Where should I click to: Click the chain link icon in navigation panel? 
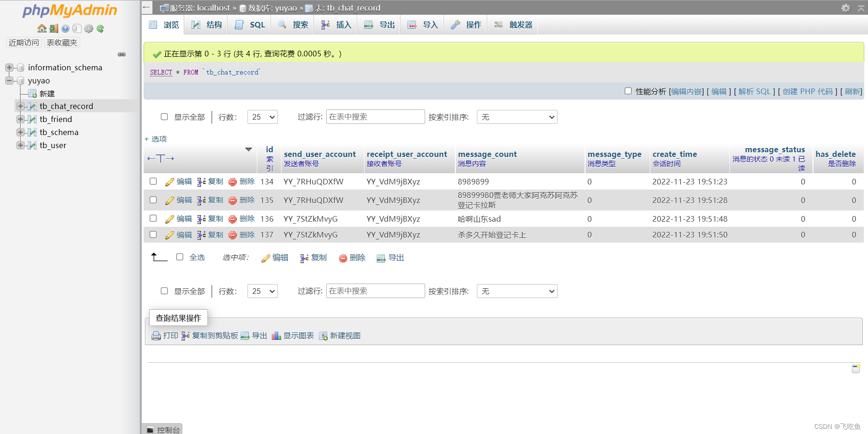122,54
